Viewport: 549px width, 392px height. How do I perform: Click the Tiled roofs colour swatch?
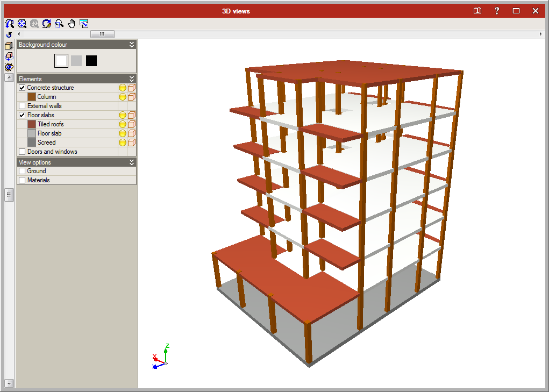pyautogui.click(x=32, y=124)
